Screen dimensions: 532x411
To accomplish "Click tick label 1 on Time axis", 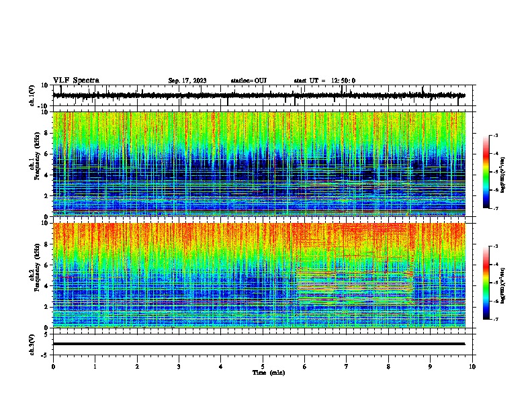I will click(x=95, y=366).
